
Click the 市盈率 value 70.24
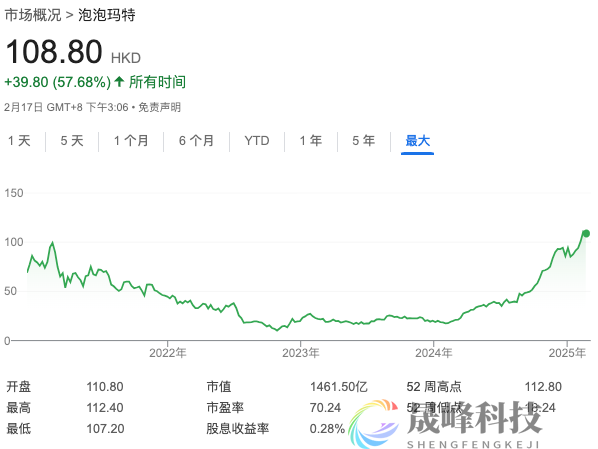[x=325, y=408]
